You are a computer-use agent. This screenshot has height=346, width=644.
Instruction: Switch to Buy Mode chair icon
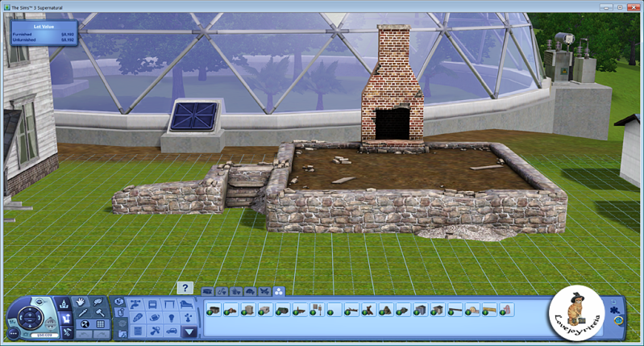tap(65, 318)
